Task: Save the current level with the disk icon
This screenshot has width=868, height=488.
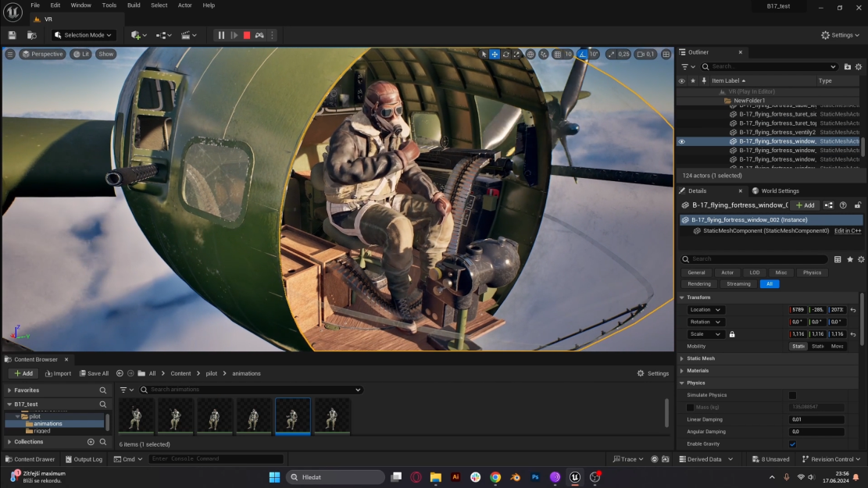Action: (13, 35)
